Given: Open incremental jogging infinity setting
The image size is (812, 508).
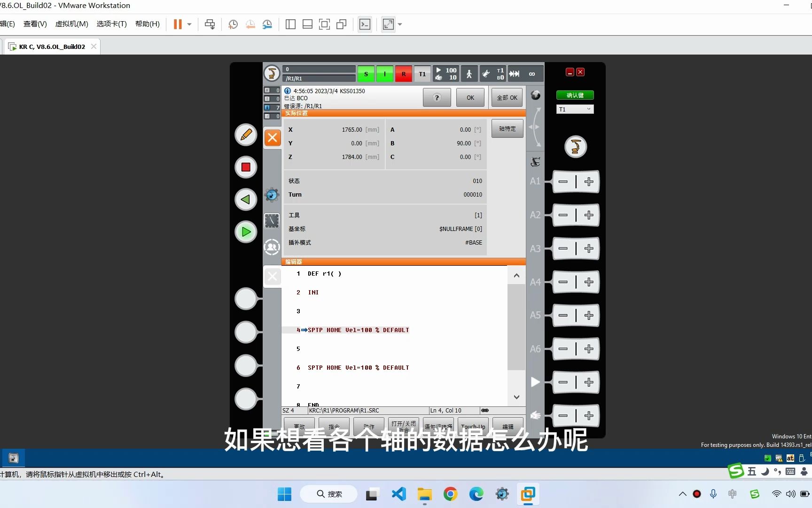Looking at the screenshot, I should (525, 74).
